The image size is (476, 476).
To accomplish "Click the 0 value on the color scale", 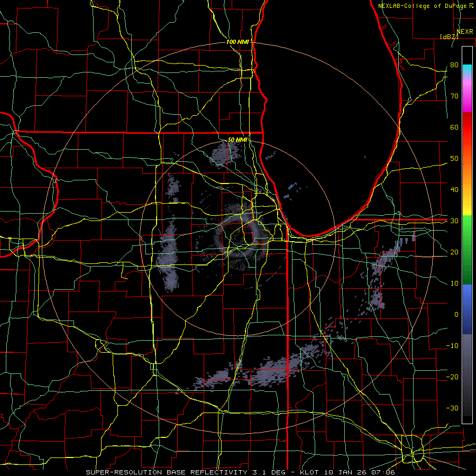I will pyautogui.click(x=456, y=315).
